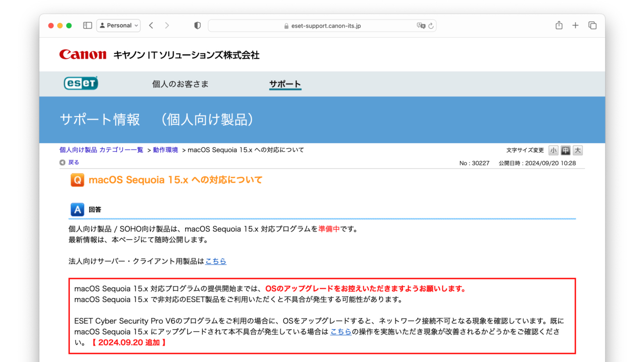644x362 pixels.
Task: Set font size to large 大
Action: click(578, 150)
